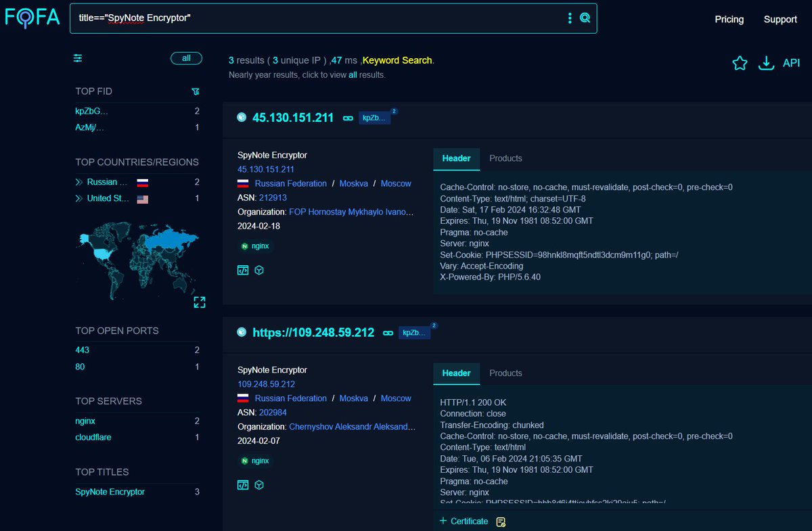Image resolution: width=812 pixels, height=531 pixels.
Task: Click ASN 212913 link
Action: click(272, 198)
